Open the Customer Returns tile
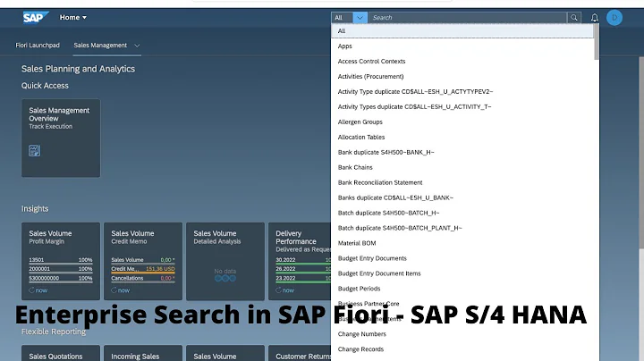The height and width of the screenshot is (361, 644). (300, 353)
